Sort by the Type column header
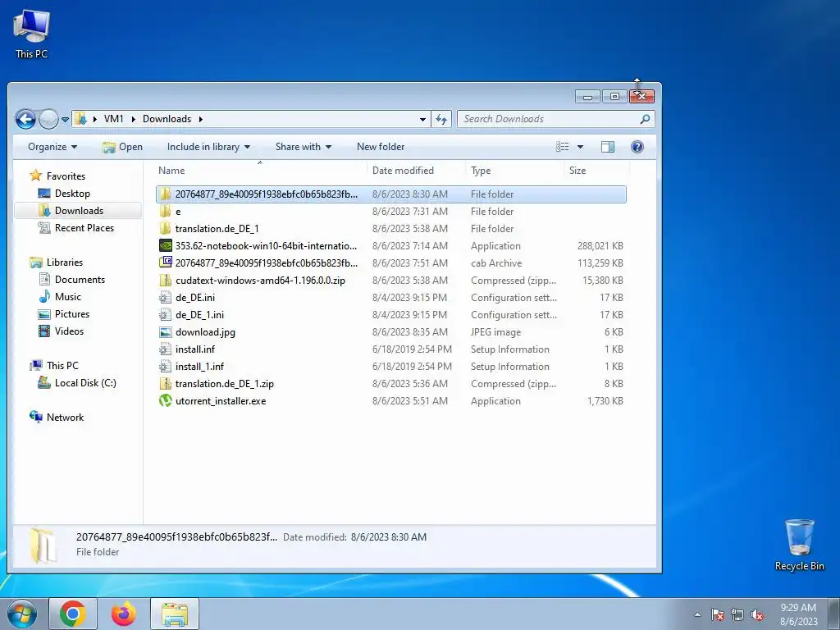This screenshot has height=630, width=840. point(481,171)
